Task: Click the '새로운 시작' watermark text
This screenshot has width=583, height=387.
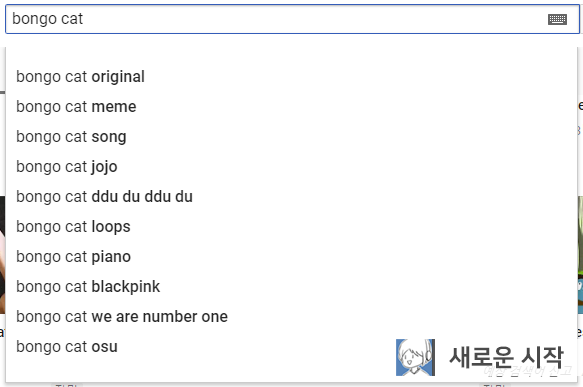Action: [x=506, y=357]
